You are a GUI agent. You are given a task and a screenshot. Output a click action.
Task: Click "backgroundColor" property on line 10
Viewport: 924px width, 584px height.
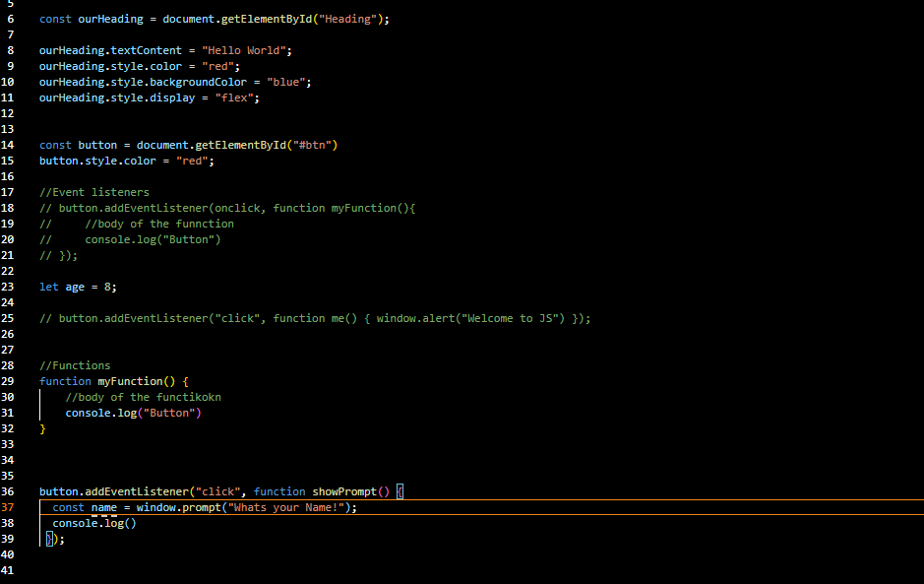[x=198, y=82]
